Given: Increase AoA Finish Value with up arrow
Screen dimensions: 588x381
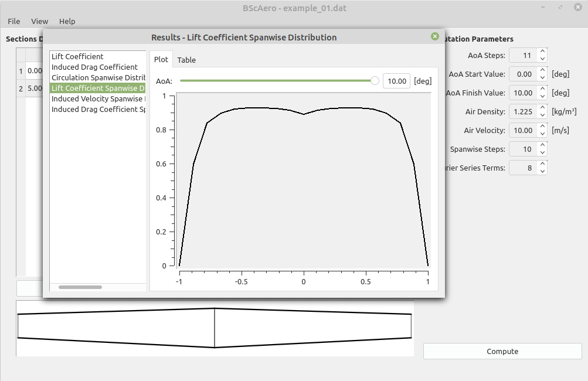Looking at the screenshot, I should (542, 89).
